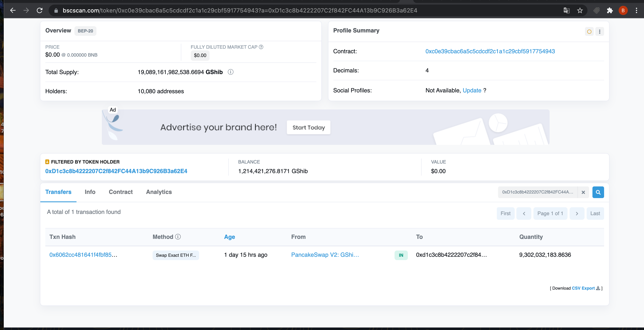644x330 pixels.
Task: Go to previous page chevron
Action: [524, 213]
